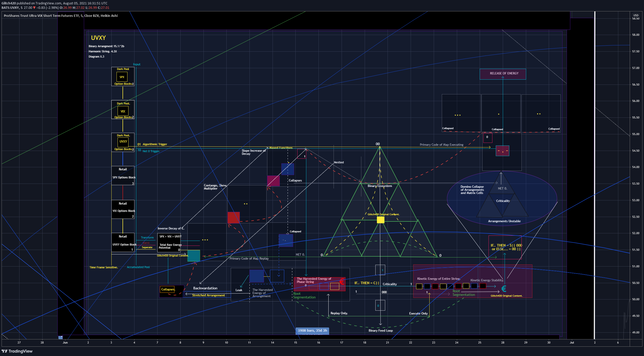Screen dimensions: 644x356
Task: Click the 'Replay Only.' label
Action: tap(339, 313)
